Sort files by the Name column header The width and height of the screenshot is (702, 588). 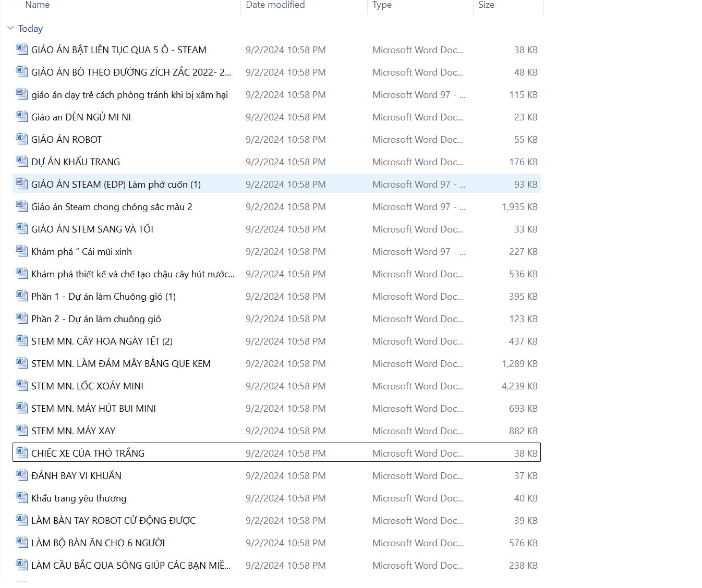tap(38, 5)
